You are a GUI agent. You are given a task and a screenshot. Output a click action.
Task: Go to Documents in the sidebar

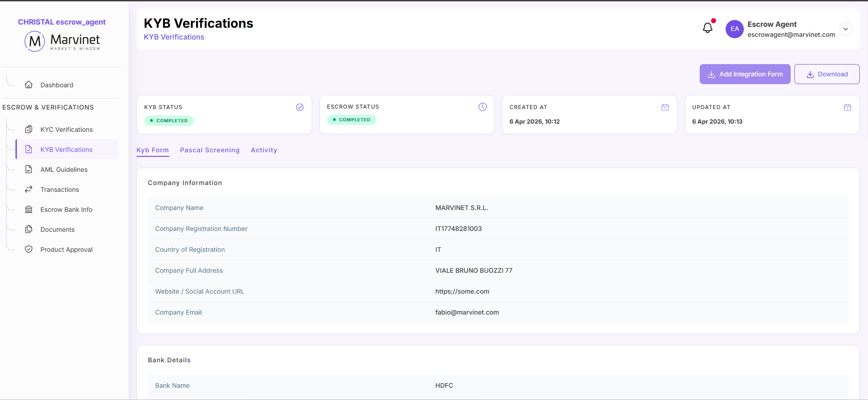[57, 230]
